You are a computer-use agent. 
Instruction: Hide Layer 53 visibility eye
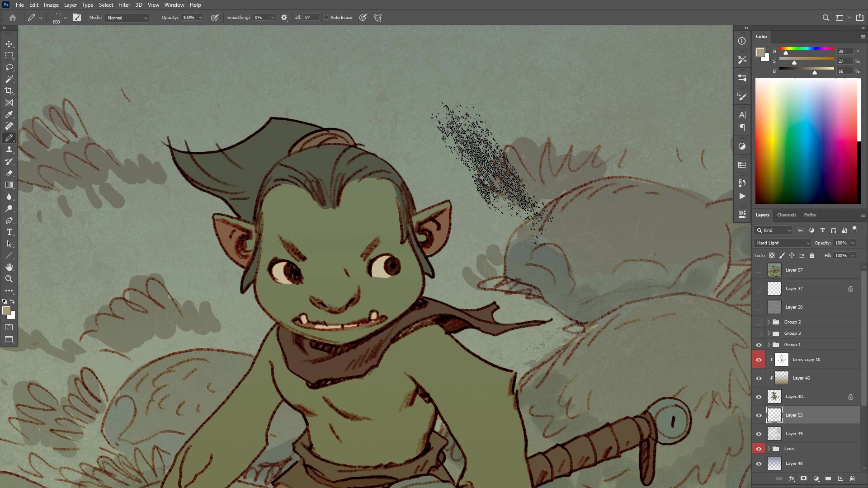(759, 415)
